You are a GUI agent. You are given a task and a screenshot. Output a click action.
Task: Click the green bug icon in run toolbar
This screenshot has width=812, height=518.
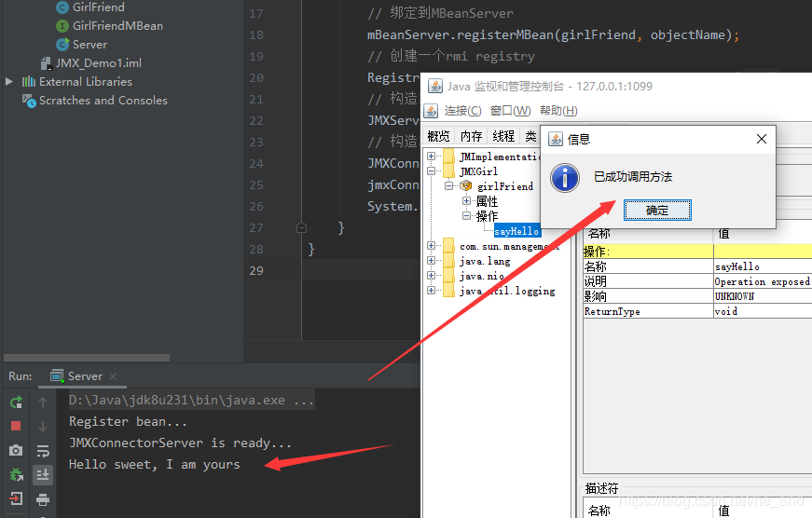16,474
